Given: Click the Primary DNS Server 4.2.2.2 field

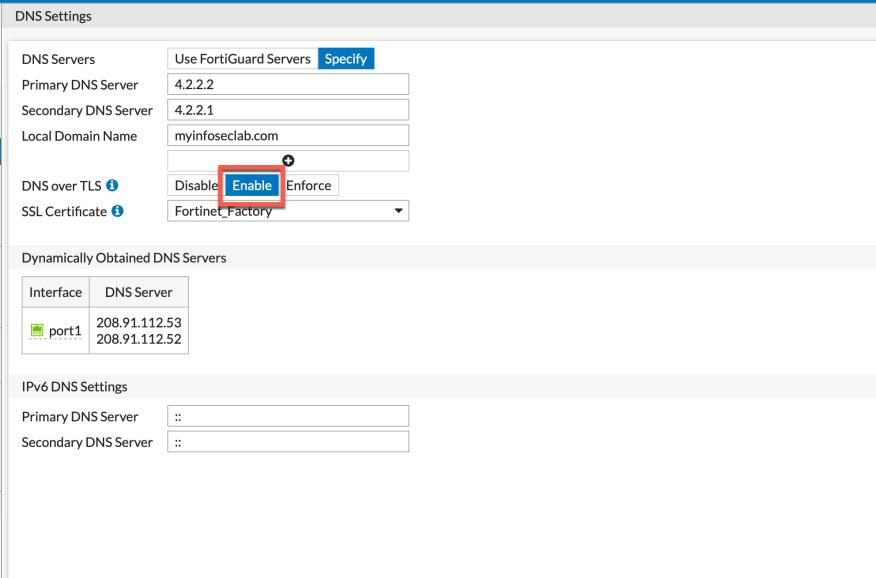Looking at the screenshot, I should point(288,84).
